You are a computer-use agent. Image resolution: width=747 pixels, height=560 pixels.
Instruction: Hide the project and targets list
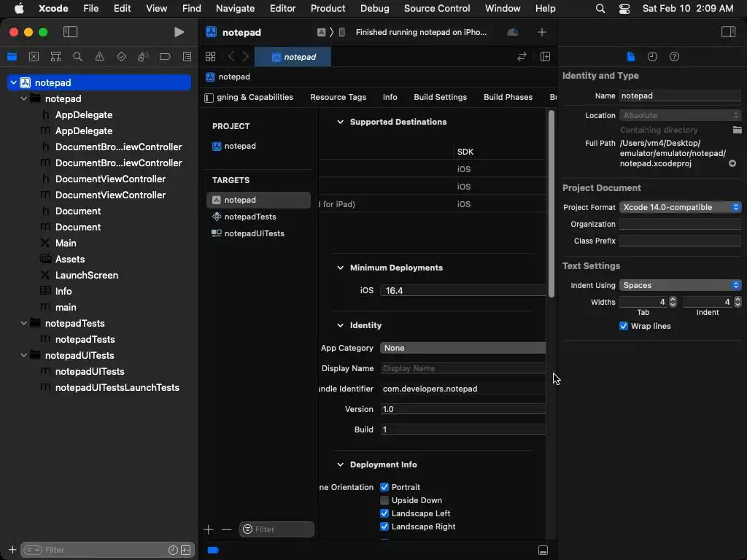(x=209, y=98)
